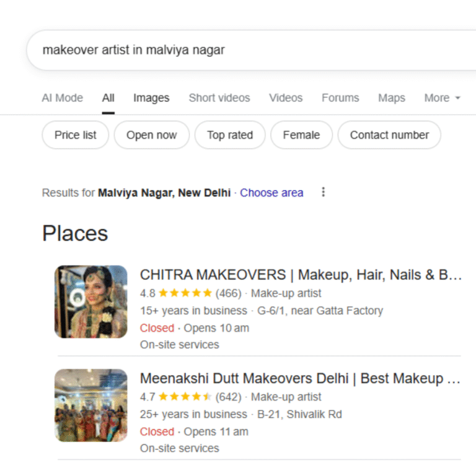Switch to AI Mode tab
This screenshot has height=476, width=476.
[x=62, y=98]
